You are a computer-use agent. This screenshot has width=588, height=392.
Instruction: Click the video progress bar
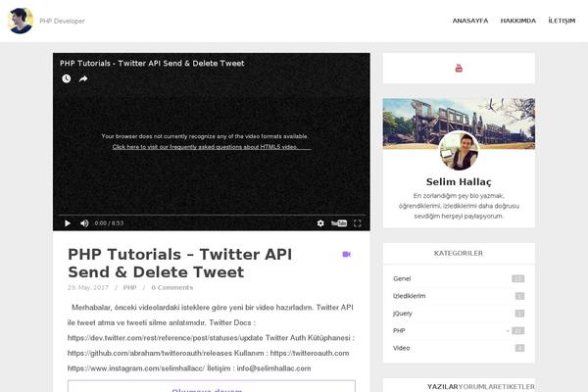click(211, 216)
